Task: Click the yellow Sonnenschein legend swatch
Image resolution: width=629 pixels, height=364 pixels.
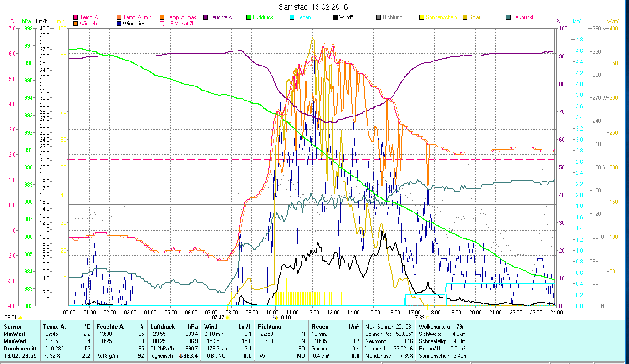Action: (x=422, y=18)
